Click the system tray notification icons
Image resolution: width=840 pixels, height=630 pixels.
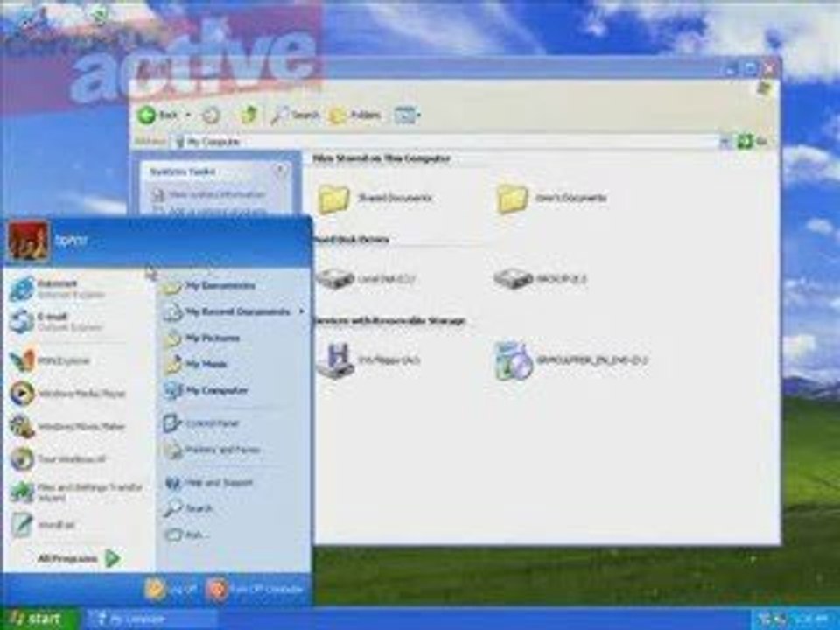click(x=772, y=619)
